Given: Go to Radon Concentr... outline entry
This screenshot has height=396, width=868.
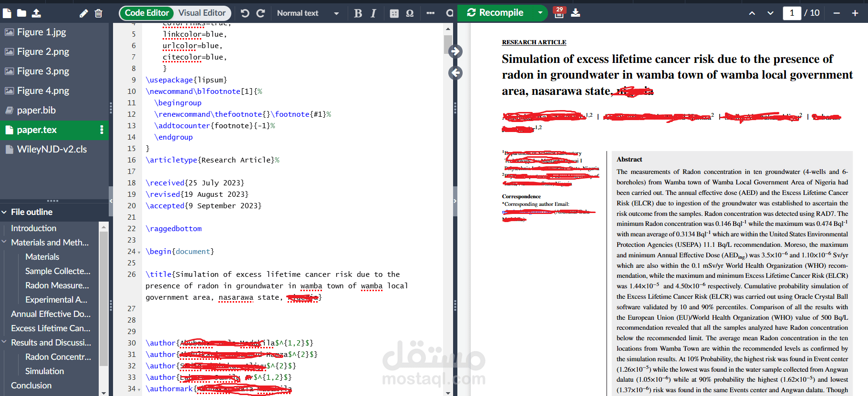Looking at the screenshot, I should [x=58, y=357].
